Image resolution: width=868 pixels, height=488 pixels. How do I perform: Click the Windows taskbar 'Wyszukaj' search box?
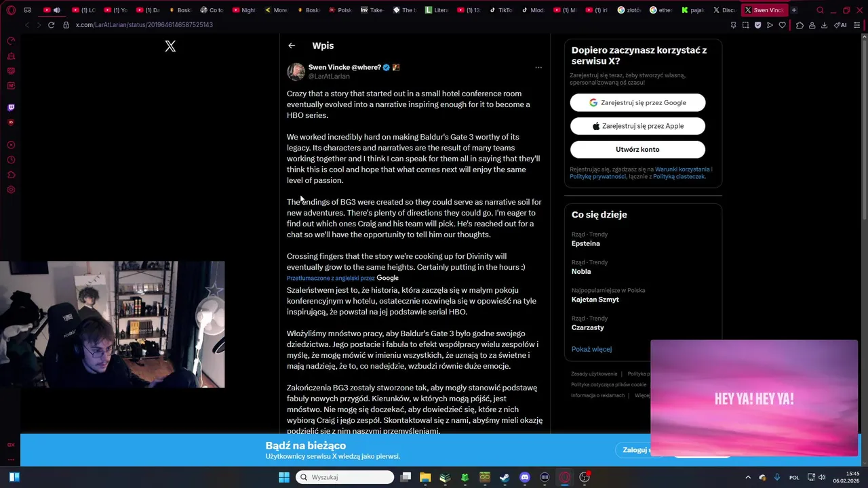coord(345,477)
